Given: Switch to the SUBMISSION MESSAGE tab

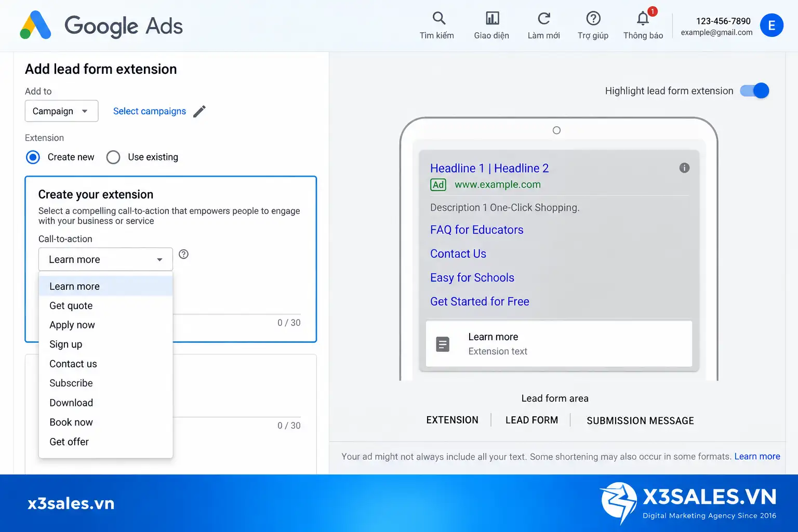Looking at the screenshot, I should [x=640, y=420].
